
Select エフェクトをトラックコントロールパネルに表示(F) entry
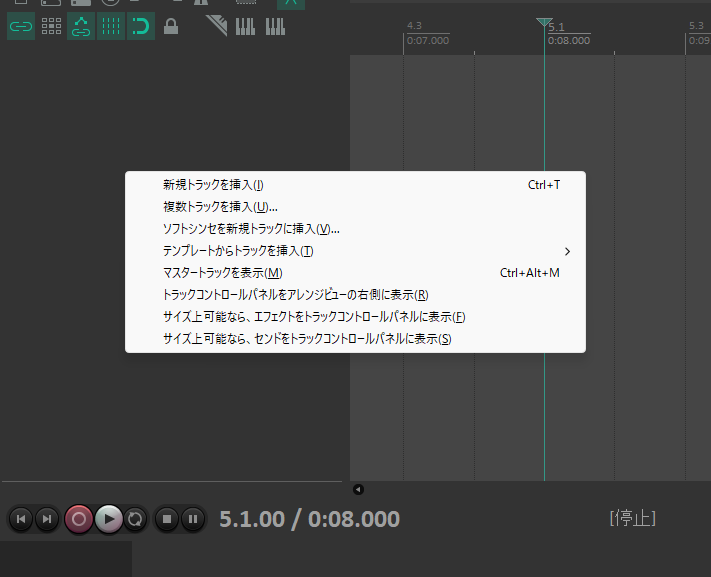click(355, 317)
